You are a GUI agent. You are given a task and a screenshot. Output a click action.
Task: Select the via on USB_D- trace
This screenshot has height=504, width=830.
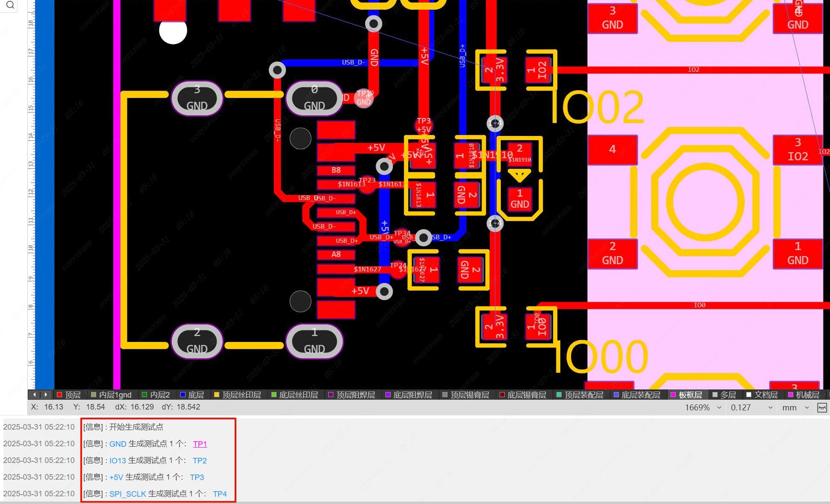point(277,70)
